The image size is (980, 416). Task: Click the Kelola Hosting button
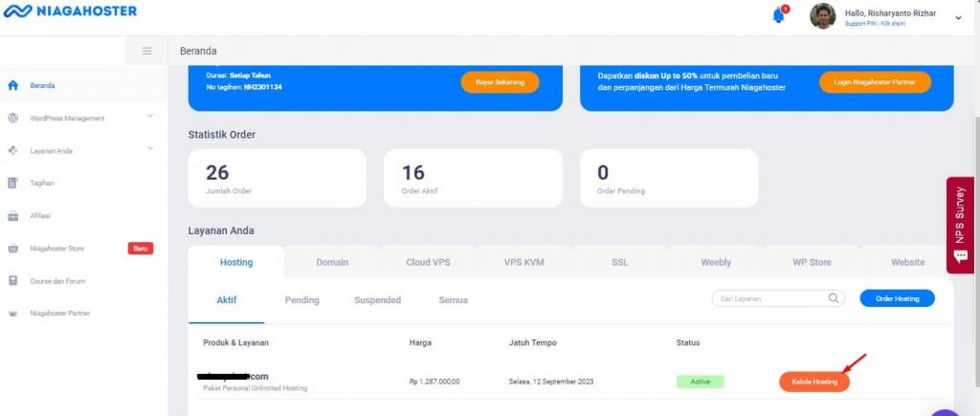(814, 382)
